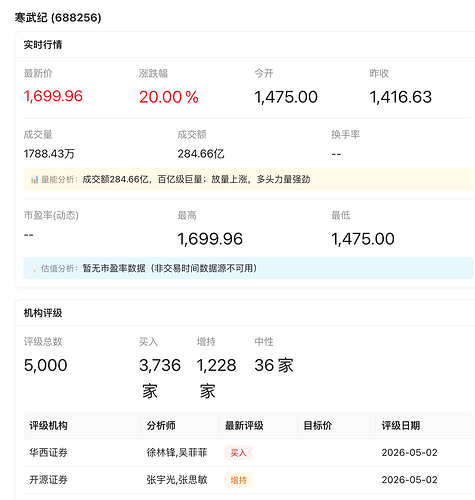Screen dimensions: 475x500
Task: Click the 华西证券 institution cell
Action: coord(48,453)
